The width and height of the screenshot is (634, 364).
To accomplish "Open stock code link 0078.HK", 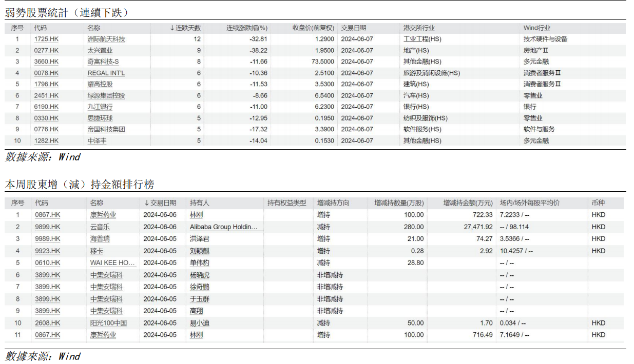I will 46,73.
